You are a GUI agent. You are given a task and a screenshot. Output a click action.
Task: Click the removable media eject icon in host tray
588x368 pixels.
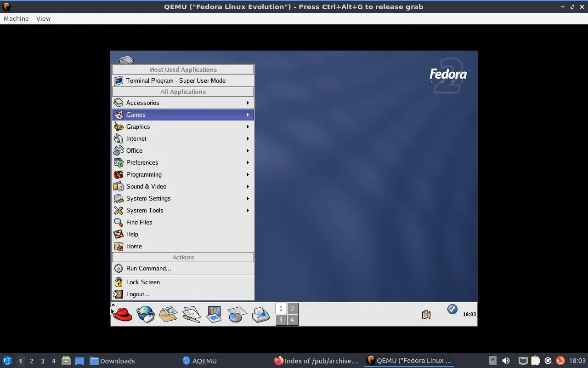pyautogui.click(x=492, y=361)
